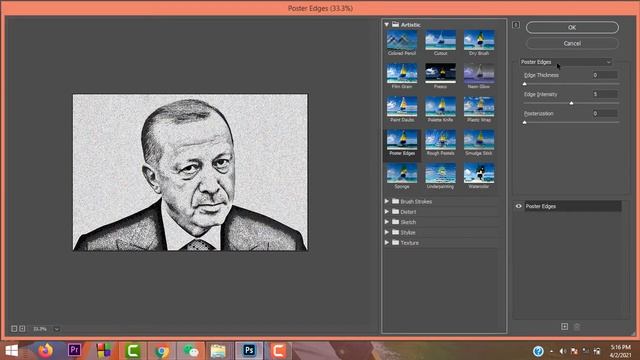Choose the Paint Daubs filter
The width and height of the screenshot is (640, 360).
coord(402,107)
